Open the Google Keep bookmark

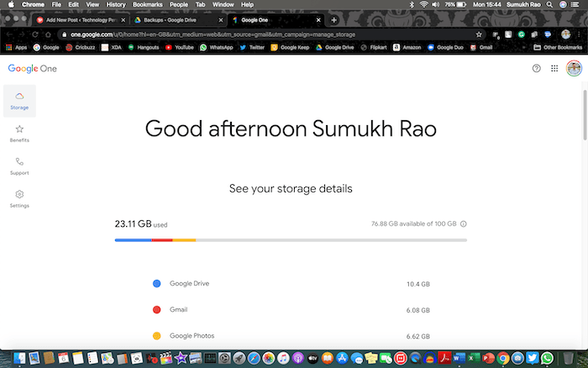coord(290,47)
